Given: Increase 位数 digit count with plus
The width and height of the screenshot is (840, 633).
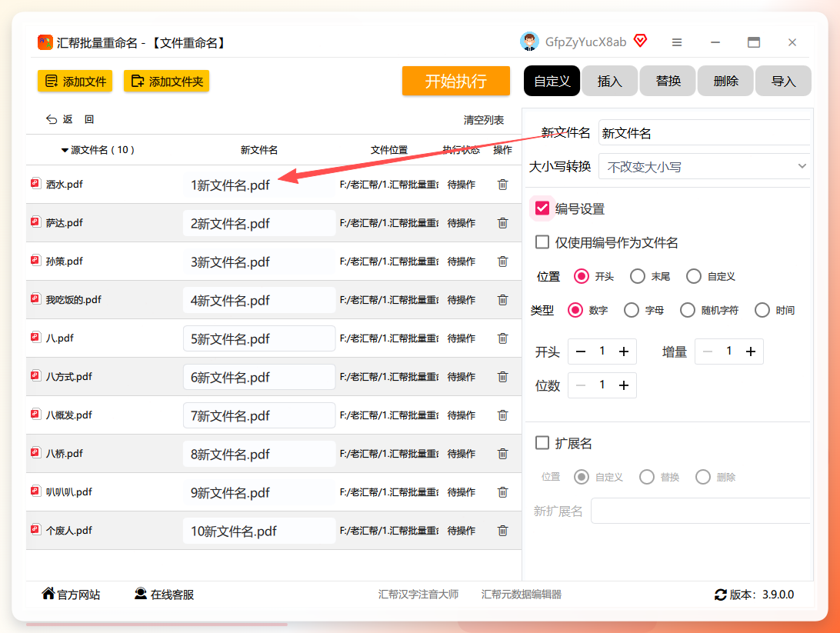Looking at the screenshot, I should [x=624, y=385].
